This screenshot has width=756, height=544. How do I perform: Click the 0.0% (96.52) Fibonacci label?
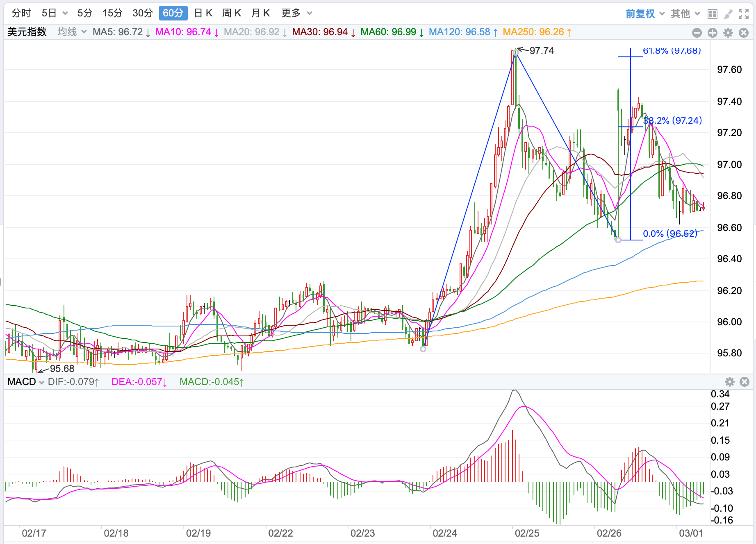coord(670,233)
